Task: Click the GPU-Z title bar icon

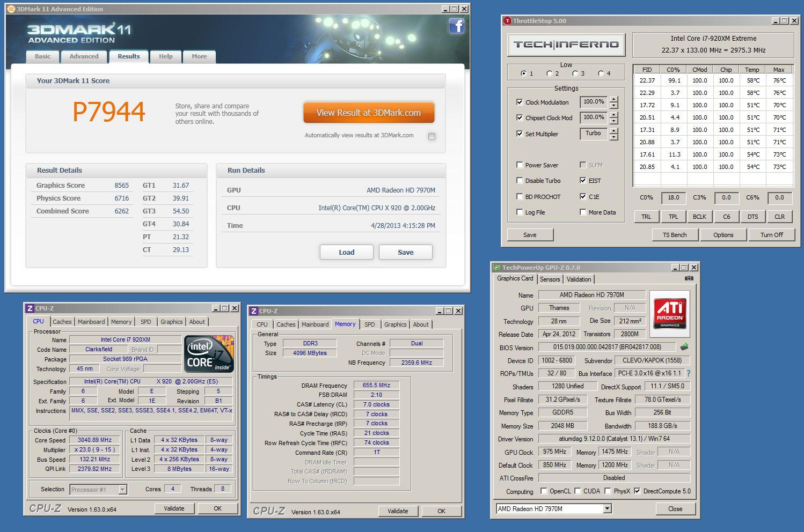Action: pyautogui.click(x=497, y=267)
